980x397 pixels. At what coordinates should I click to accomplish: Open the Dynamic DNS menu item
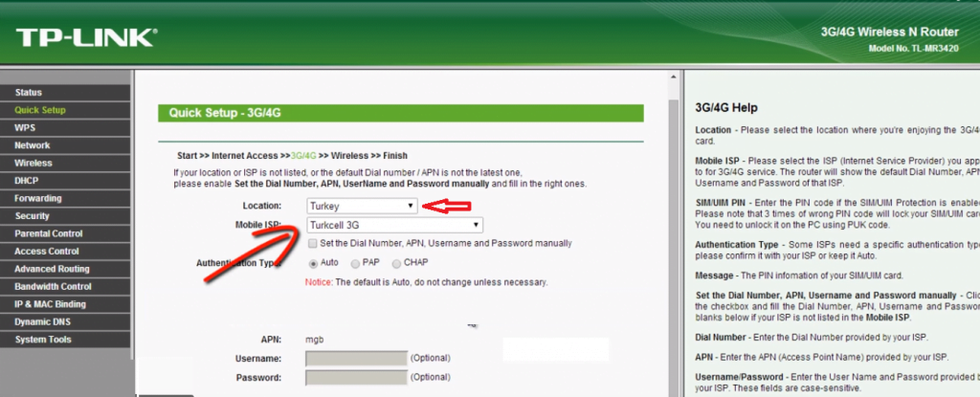[x=65, y=322]
